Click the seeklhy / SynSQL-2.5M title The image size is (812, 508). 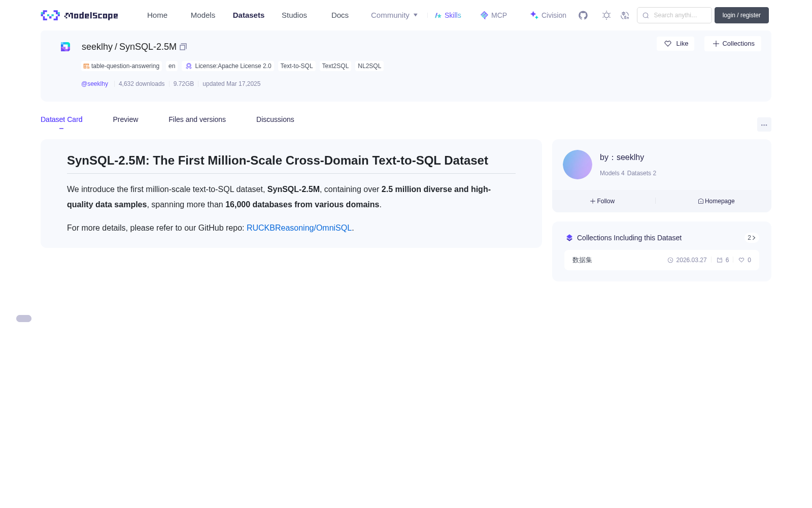click(129, 47)
